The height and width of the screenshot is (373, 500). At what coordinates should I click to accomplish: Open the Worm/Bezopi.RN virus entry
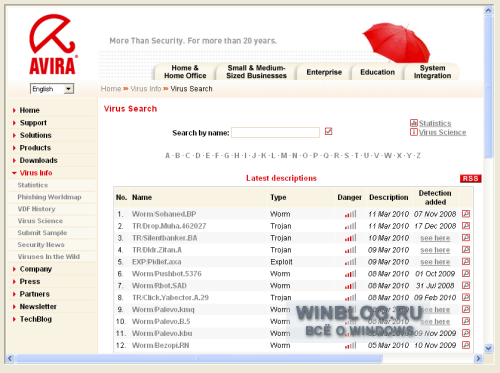pos(161,345)
